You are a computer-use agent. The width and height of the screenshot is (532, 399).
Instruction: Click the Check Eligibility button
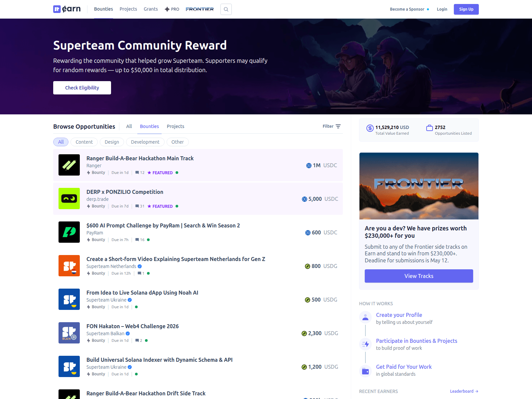coord(82,87)
